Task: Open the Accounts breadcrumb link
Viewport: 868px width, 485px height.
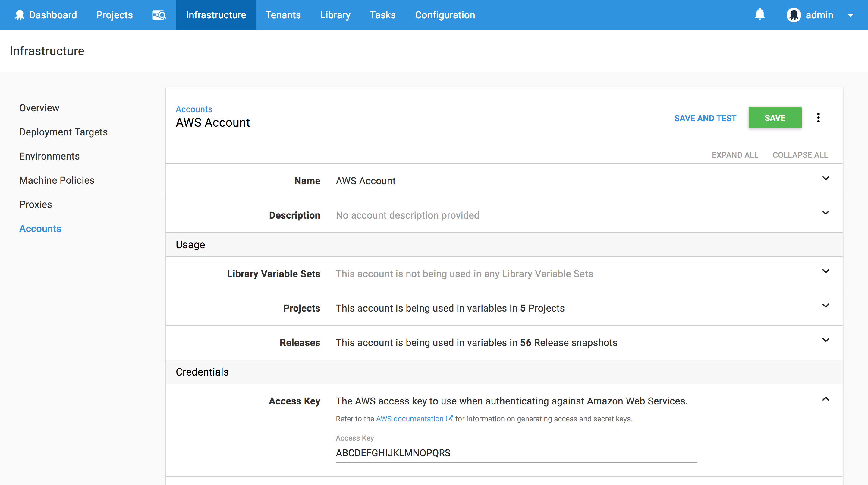Action: [194, 109]
